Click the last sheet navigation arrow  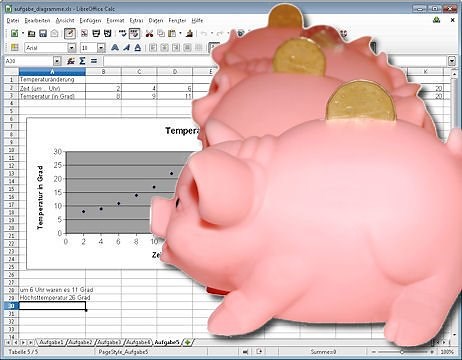click(30, 342)
